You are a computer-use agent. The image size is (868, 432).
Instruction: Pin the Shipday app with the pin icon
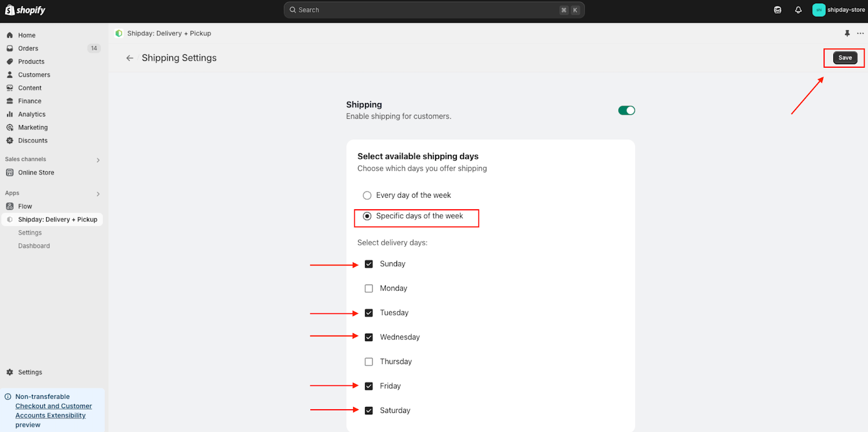(x=847, y=33)
